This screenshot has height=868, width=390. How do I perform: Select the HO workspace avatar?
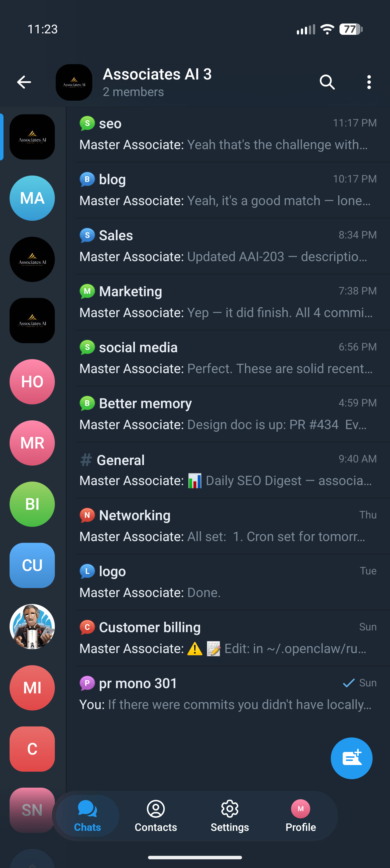(32, 381)
